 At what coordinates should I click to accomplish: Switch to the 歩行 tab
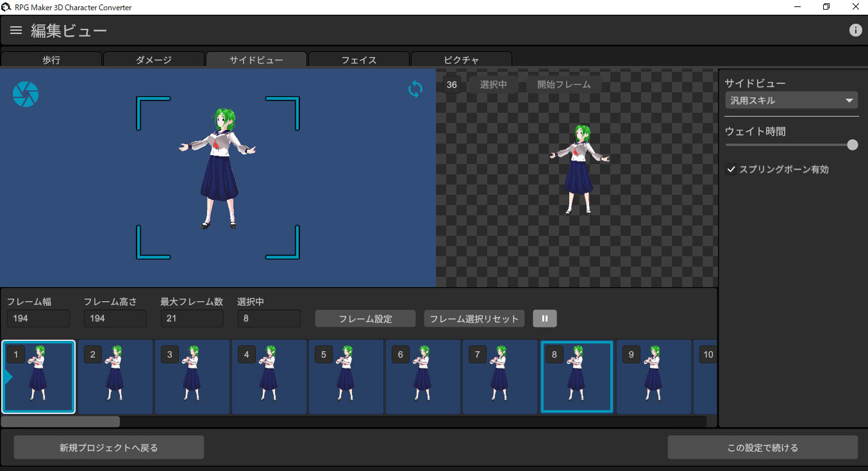(x=51, y=59)
